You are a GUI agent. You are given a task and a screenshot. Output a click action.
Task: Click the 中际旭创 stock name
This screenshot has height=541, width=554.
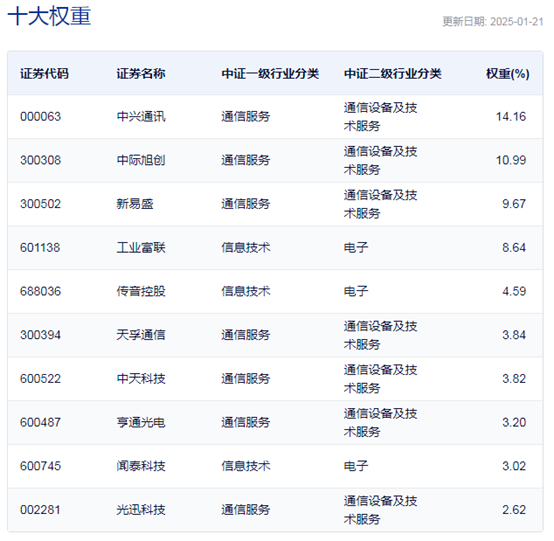tap(141, 160)
